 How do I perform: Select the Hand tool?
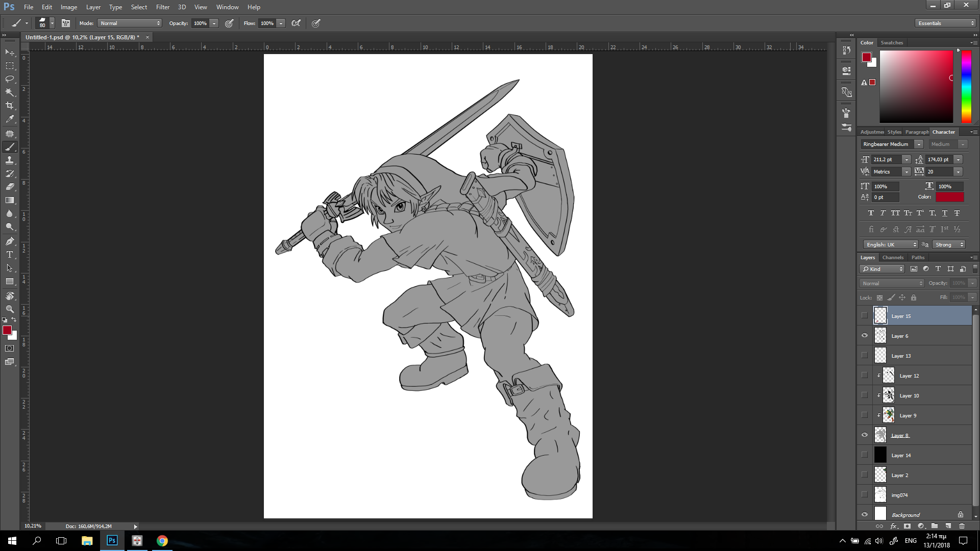(10, 296)
